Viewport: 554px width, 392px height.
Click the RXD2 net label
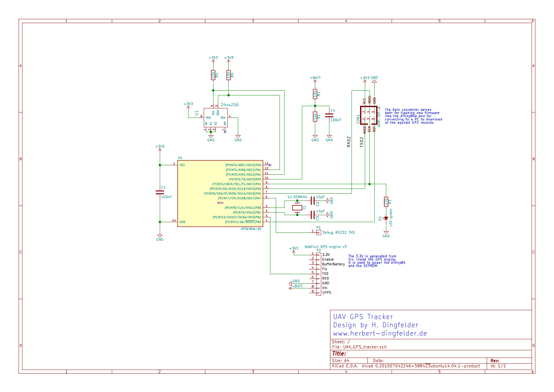tap(349, 142)
